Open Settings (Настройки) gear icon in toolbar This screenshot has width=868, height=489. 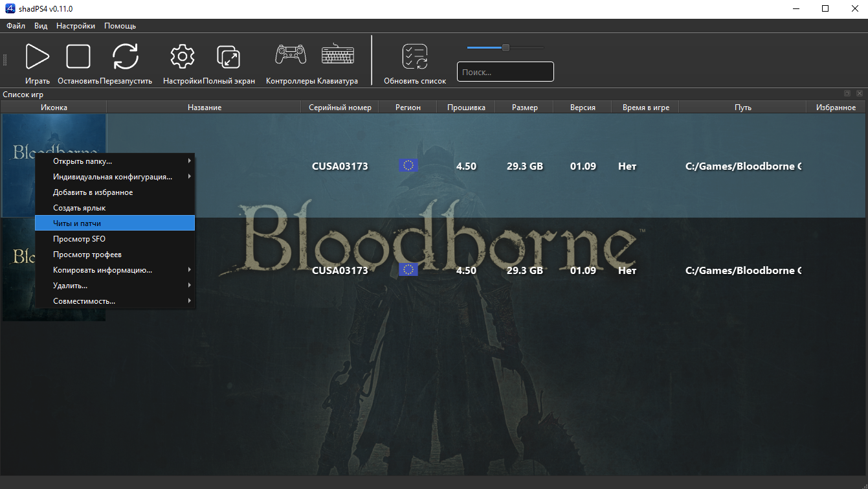183,56
